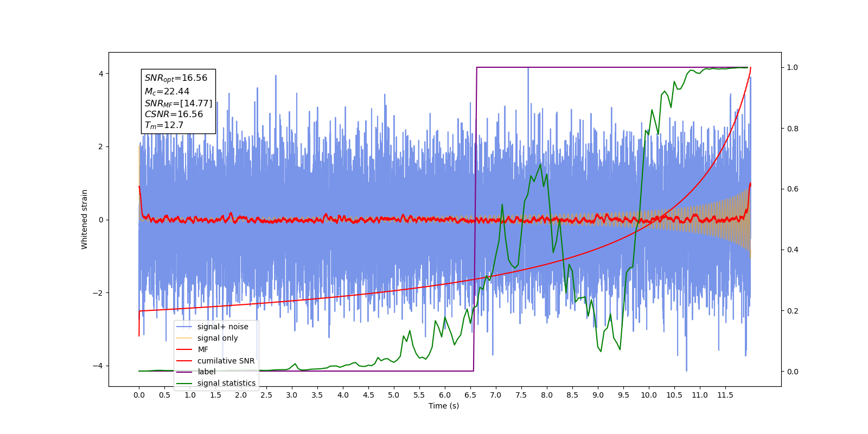Click x-axis tick label 2.0
The width and height of the screenshot is (868, 434).
[x=241, y=395]
